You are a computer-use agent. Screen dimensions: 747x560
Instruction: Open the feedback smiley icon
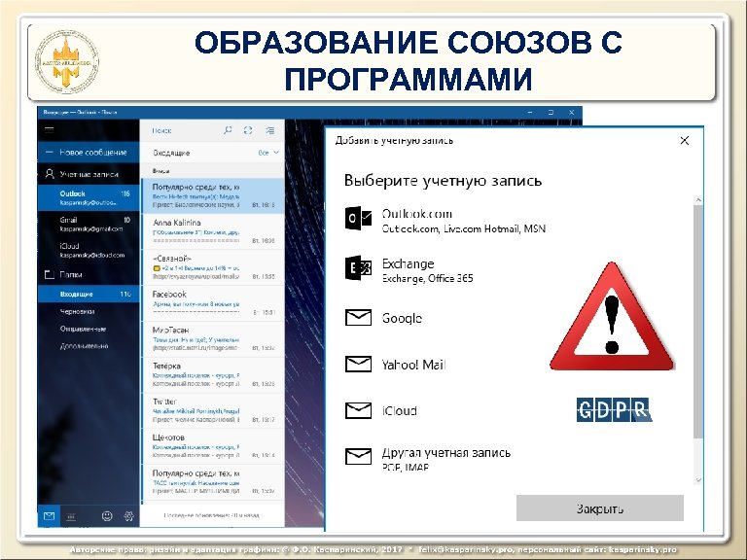[x=107, y=515]
